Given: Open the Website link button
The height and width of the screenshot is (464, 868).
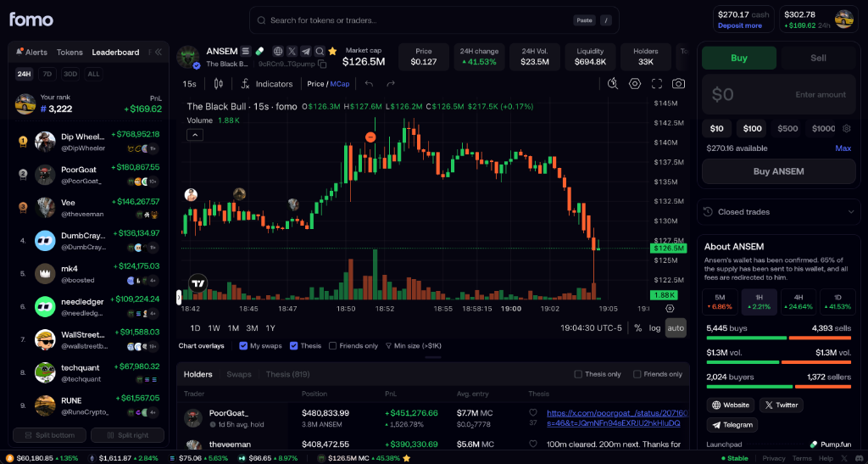Looking at the screenshot, I should pyautogui.click(x=731, y=405).
